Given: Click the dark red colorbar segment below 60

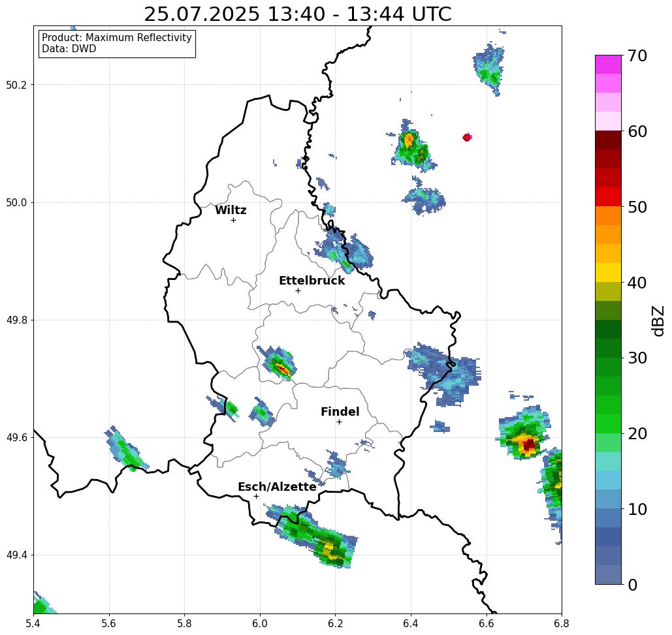Looking at the screenshot, I should tap(608, 140).
